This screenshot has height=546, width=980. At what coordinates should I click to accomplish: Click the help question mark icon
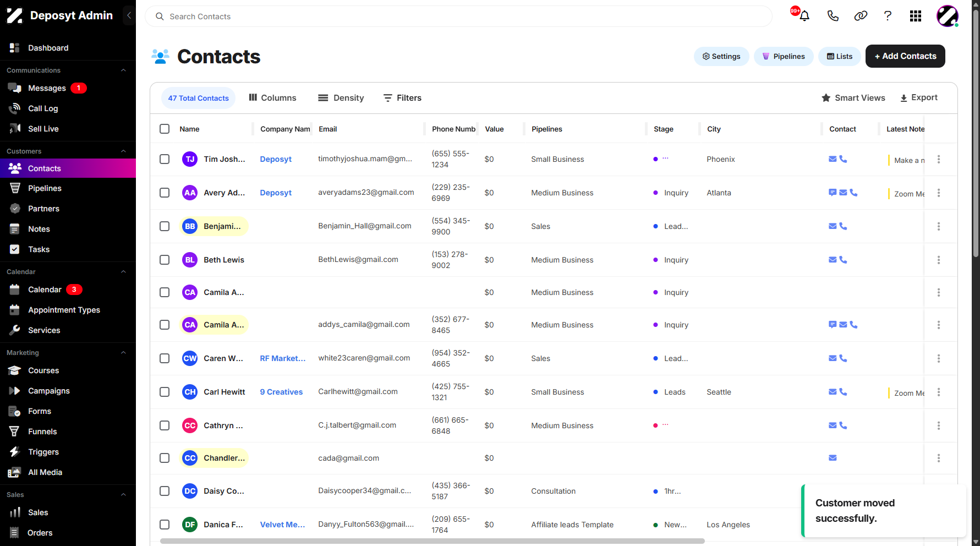pyautogui.click(x=888, y=16)
